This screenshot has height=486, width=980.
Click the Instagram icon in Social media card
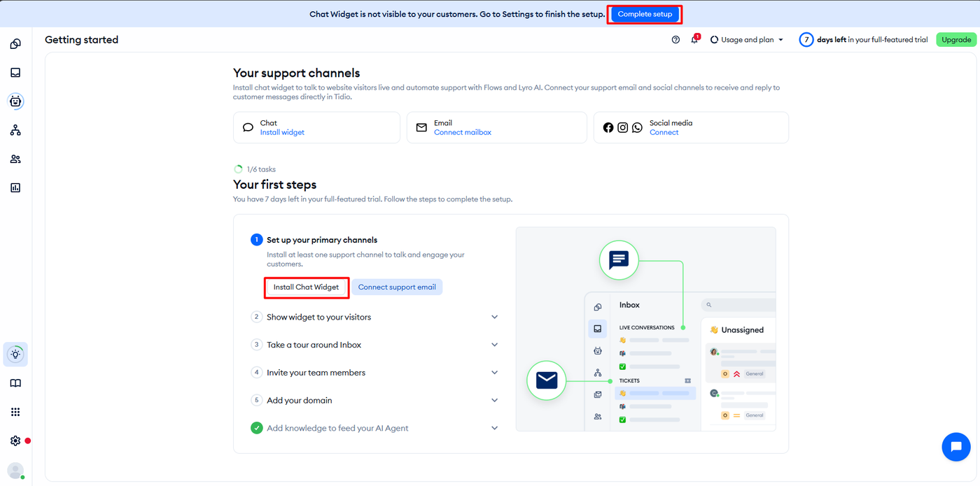click(x=622, y=127)
